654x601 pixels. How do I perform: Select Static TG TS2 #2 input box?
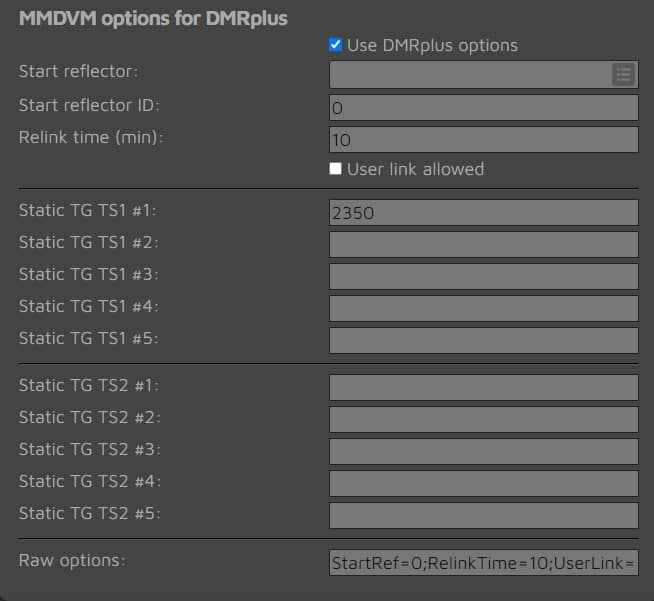pyautogui.click(x=483, y=420)
